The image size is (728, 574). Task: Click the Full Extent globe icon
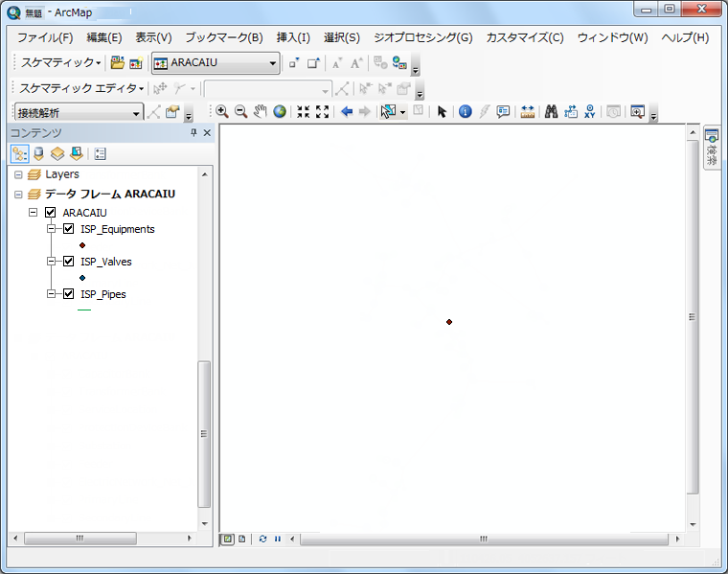tap(280, 111)
